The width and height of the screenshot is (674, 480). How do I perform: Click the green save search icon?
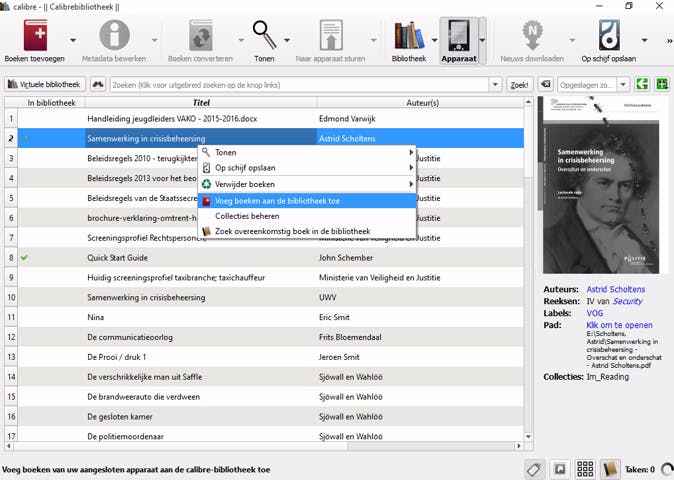click(642, 84)
